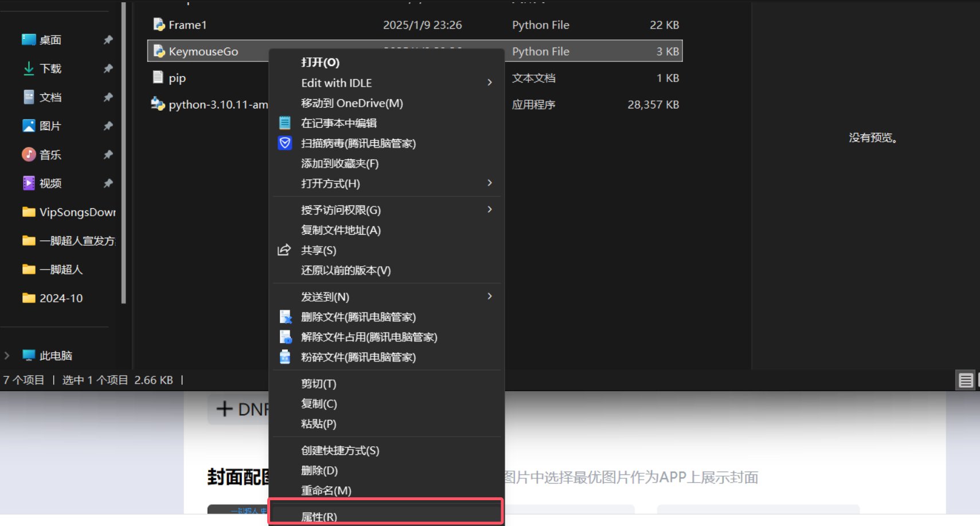This screenshot has width=980, height=526.
Task: Select the python-3.10.11-am file name
Action: point(218,104)
